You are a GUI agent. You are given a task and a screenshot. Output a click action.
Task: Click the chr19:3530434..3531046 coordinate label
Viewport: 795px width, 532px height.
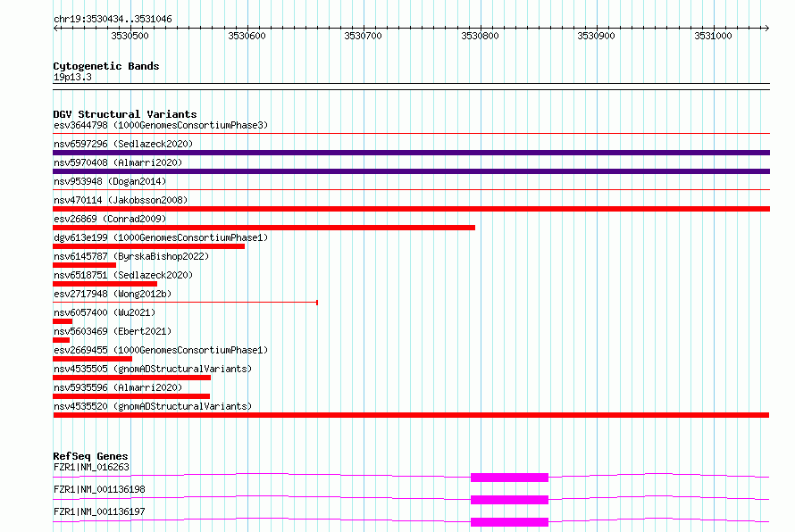[x=113, y=19]
